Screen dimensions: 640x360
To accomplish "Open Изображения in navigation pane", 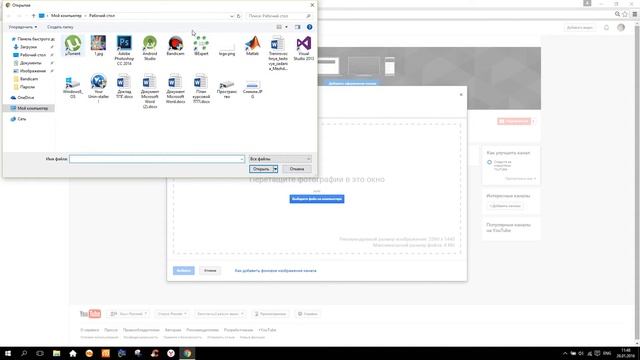I will pos(32,71).
